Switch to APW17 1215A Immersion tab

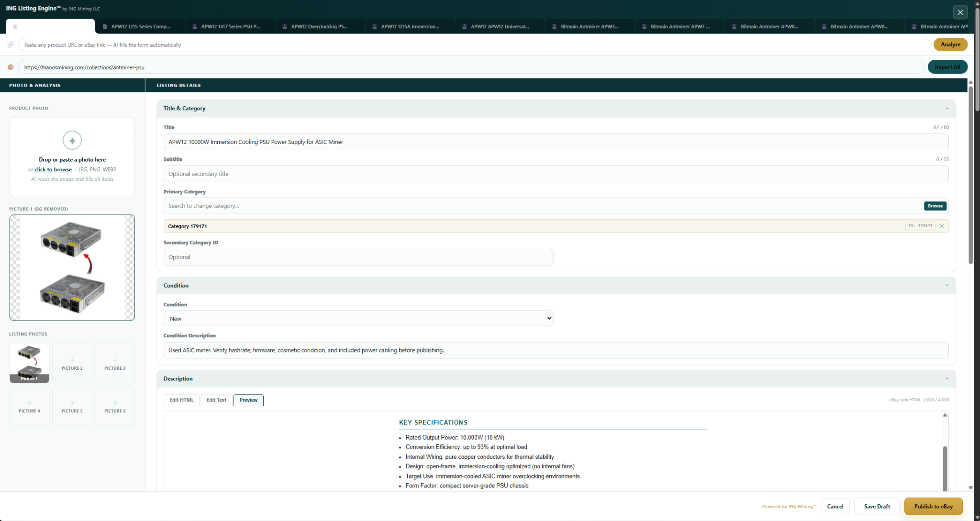[411, 27]
